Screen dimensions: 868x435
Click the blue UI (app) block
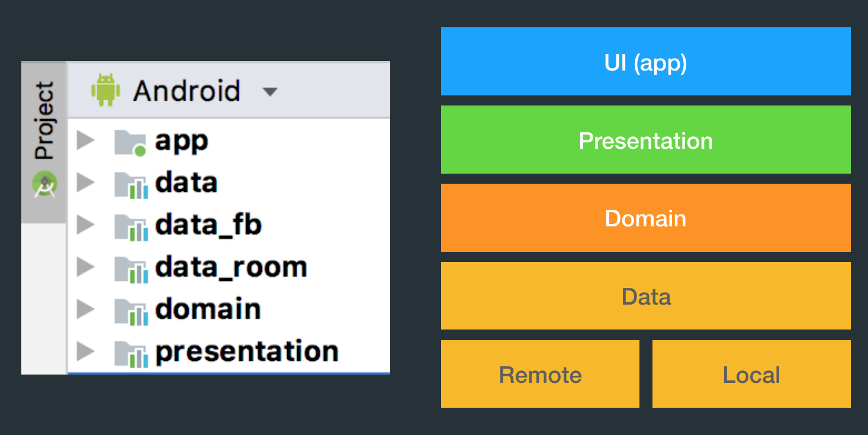(645, 61)
